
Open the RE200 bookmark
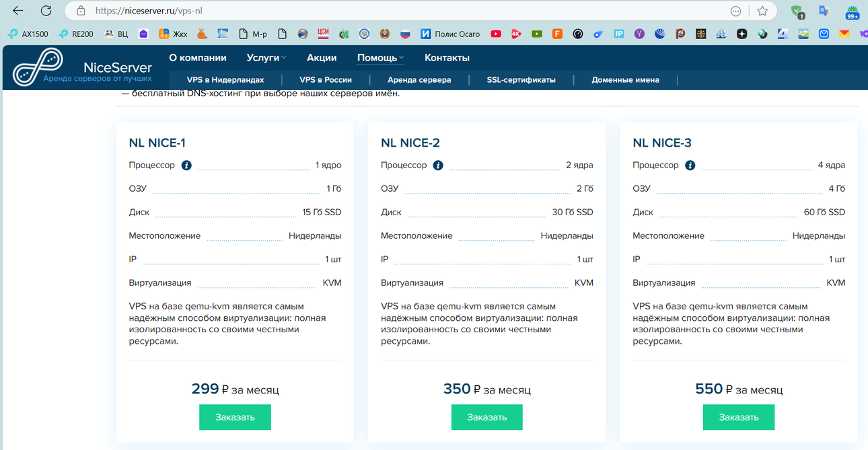77,34
